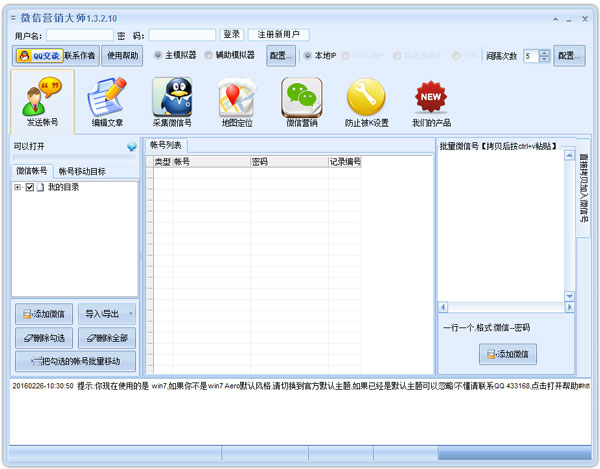Open the 防止被K设置 wrench icon
This screenshot has height=469, width=600.
point(367,102)
